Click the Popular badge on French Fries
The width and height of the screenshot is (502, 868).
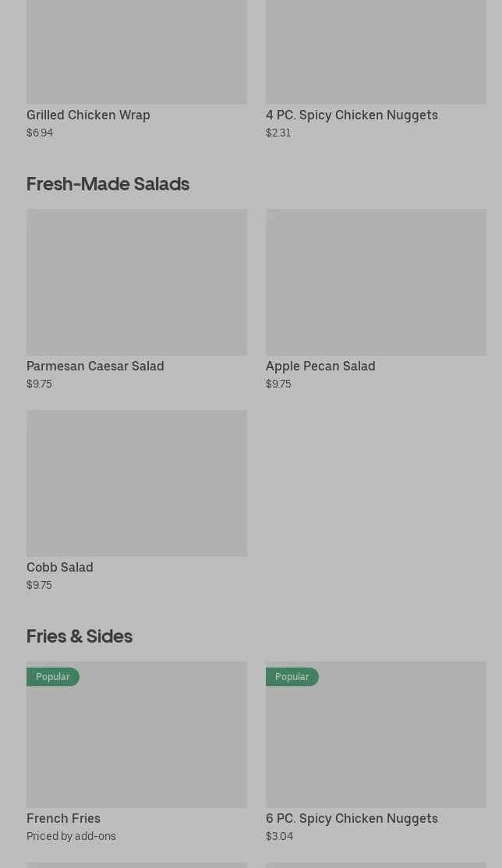click(52, 677)
